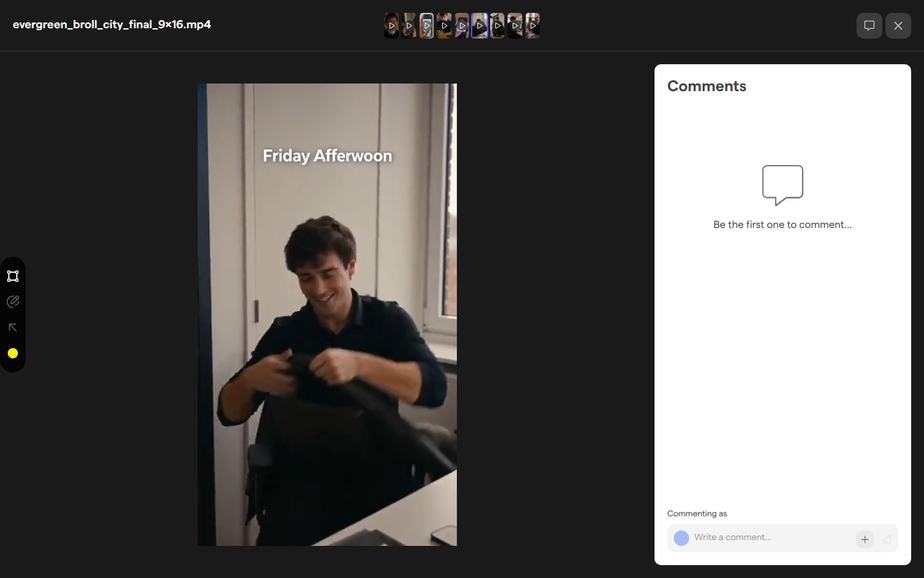Open the third video thumbnail in strip
Image resolution: width=924 pixels, height=578 pixels.
(x=427, y=26)
